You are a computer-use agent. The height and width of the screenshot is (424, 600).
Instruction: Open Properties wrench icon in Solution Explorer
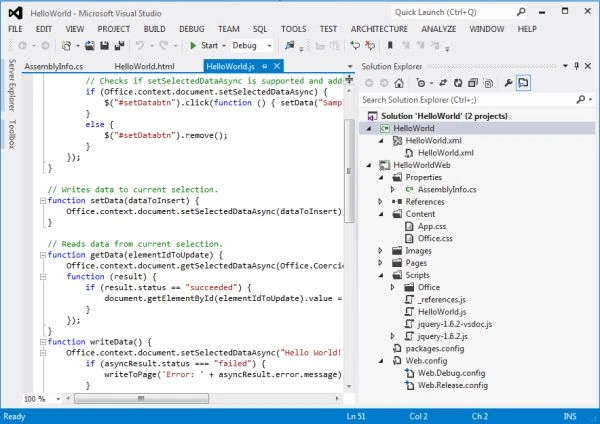508,83
